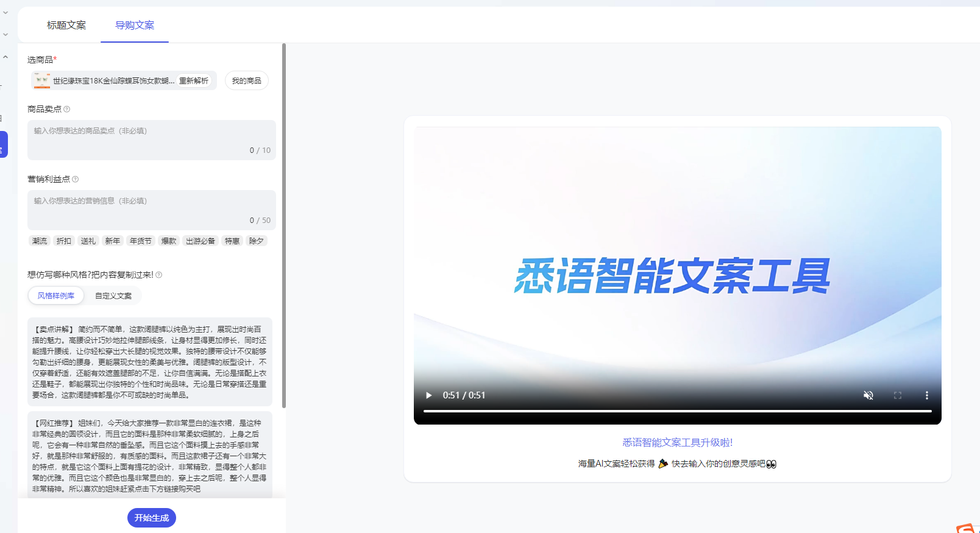This screenshot has width=980, height=533.
Task: Toggle the 年货节 marketing tag
Action: pyautogui.click(x=140, y=241)
